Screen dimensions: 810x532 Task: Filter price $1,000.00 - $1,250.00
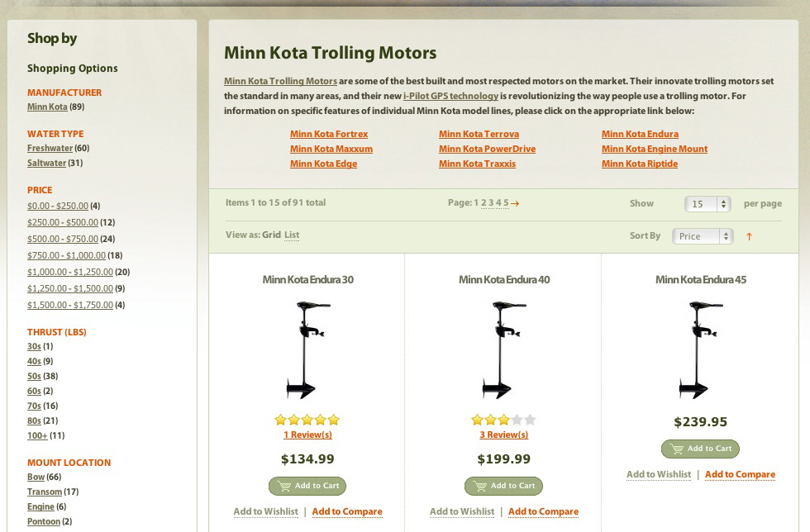coord(70,272)
